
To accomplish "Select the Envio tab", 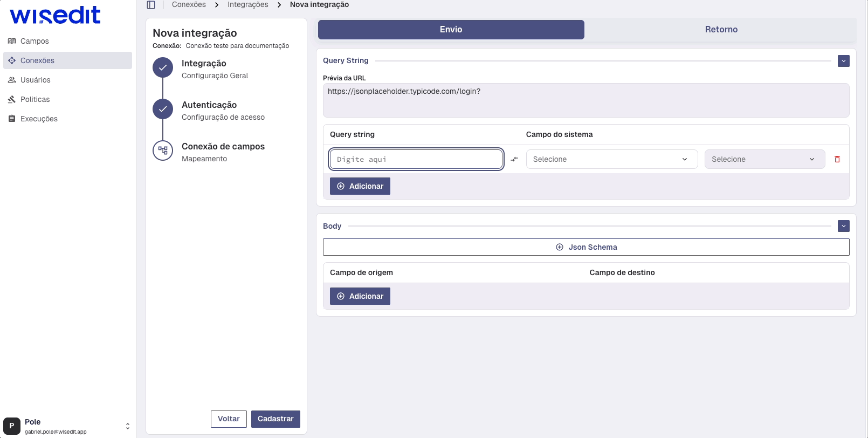I will click(x=451, y=30).
